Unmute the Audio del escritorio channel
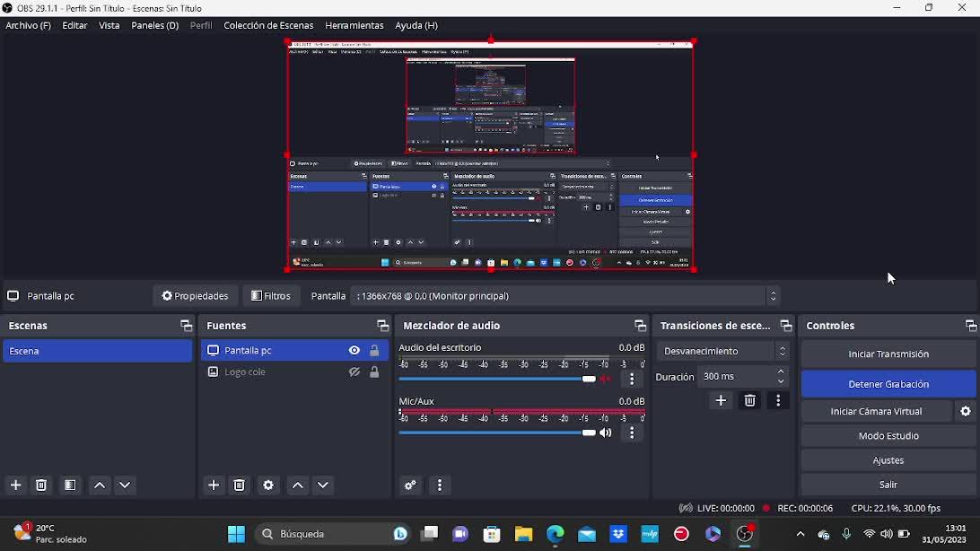This screenshot has height=551, width=980. (x=607, y=380)
